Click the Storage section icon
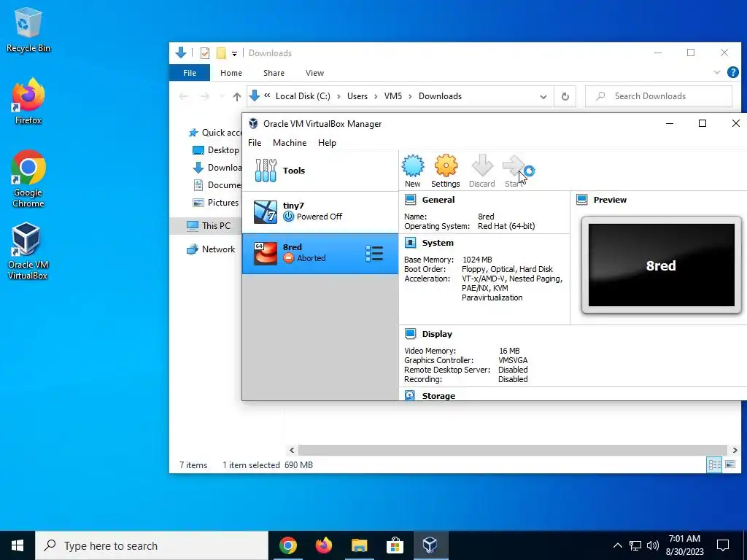Screen dimensions: 747x560 coord(410,395)
